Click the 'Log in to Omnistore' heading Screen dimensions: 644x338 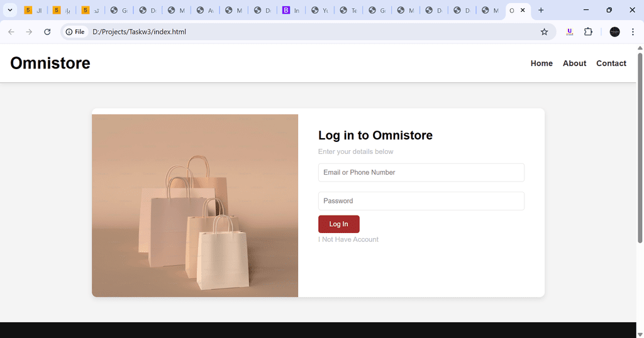point(375,135)
